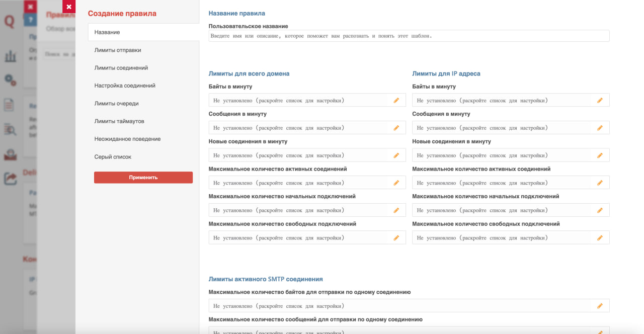Focus the Пользовательское название text field

(x=409, y=36)
